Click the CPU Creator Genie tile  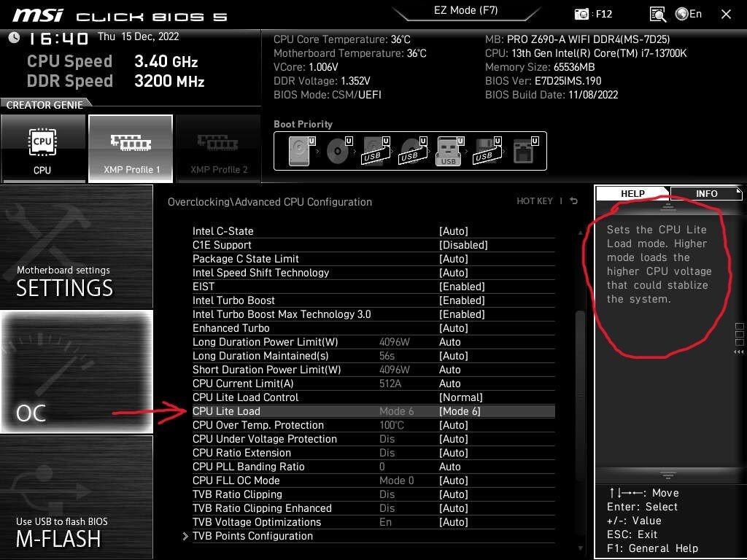[43, 149]
